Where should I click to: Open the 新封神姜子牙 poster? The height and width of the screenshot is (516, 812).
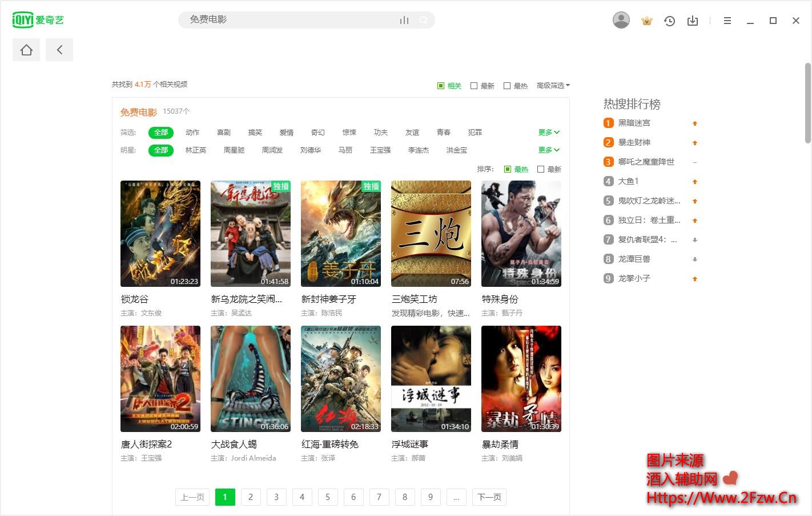(x=341, y=234)
